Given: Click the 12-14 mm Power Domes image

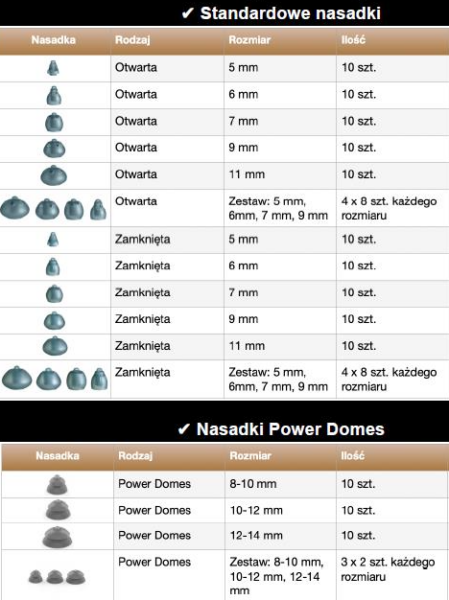Looking at the screenshot, I should point(57,536).
